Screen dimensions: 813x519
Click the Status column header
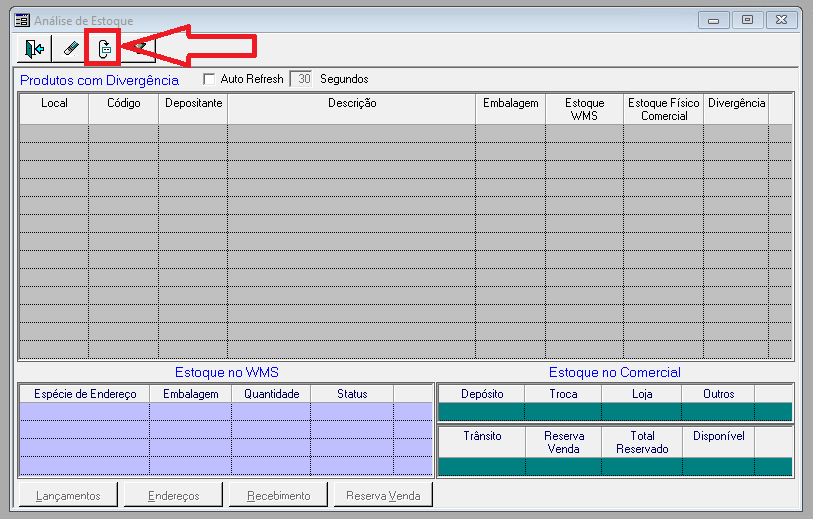click(352, 394)
